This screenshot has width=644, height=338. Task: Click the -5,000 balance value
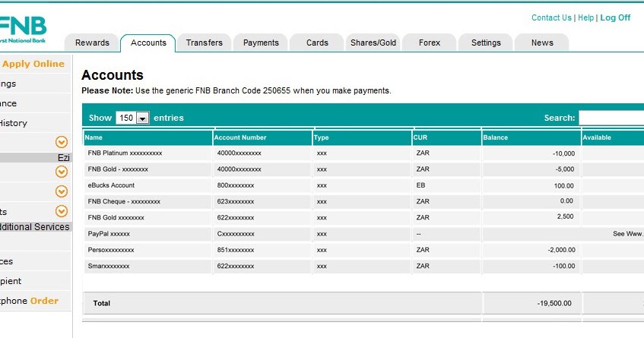coord(565,169)
